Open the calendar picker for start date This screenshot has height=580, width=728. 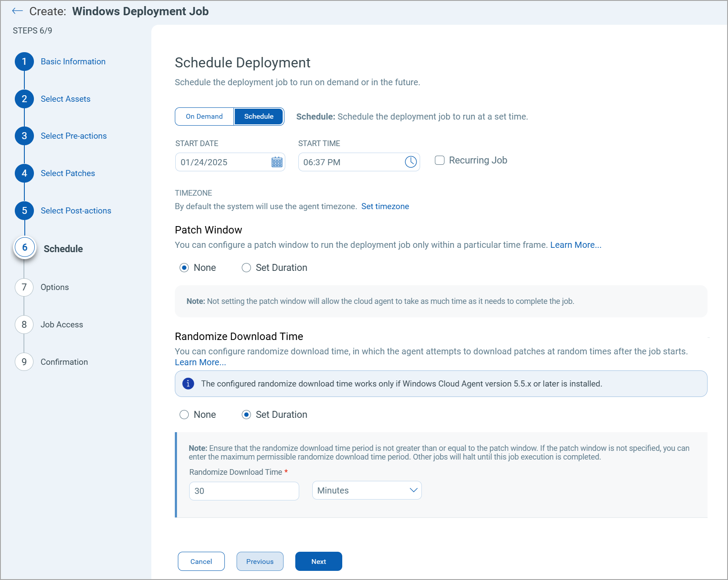point(277,162)
